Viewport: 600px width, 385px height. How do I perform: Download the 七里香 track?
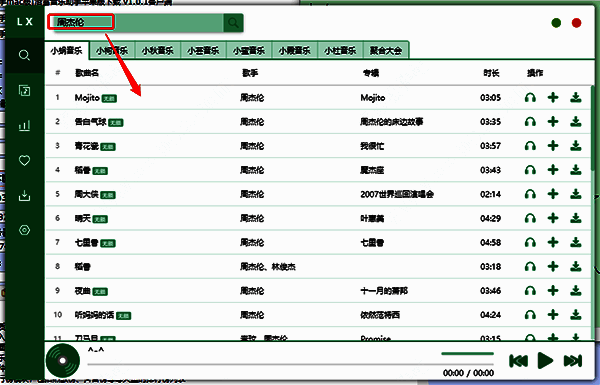click(x=576, y=242)
